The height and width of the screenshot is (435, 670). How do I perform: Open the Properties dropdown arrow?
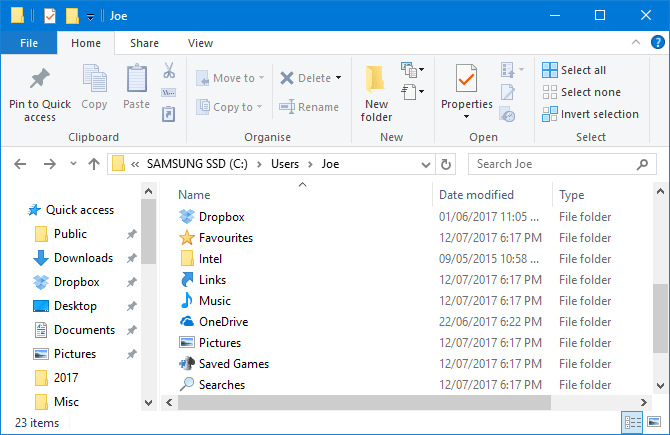pos(466,117)
